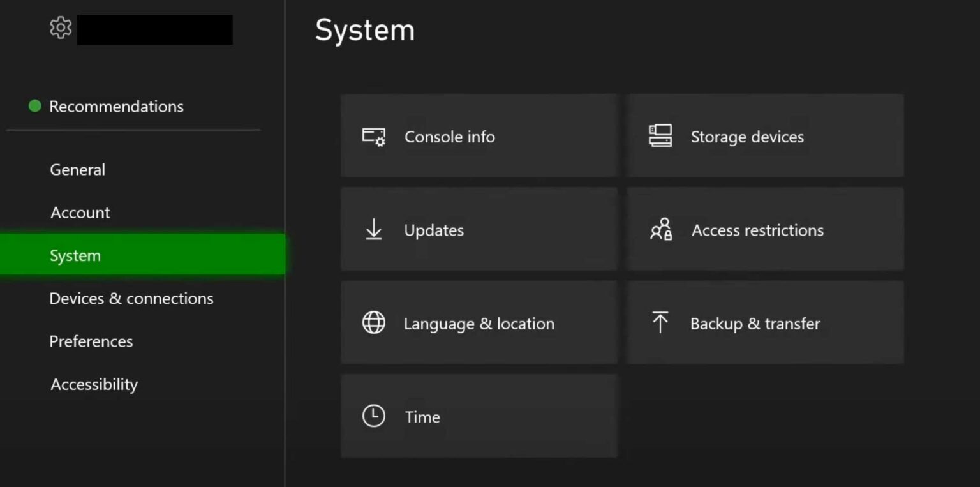Click the Language & location globe icon
The height and width of the screenshot is (487, 980).
coord(373,322)
